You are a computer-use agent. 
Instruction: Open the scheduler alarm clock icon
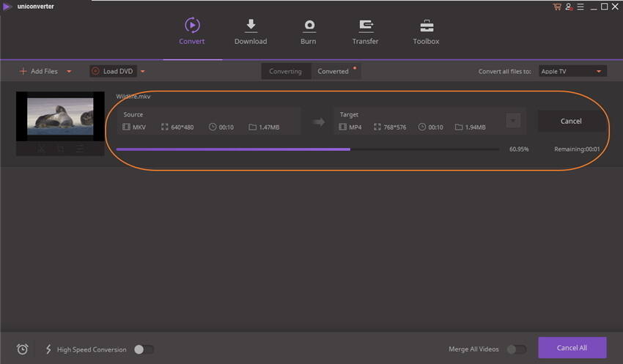23,349
